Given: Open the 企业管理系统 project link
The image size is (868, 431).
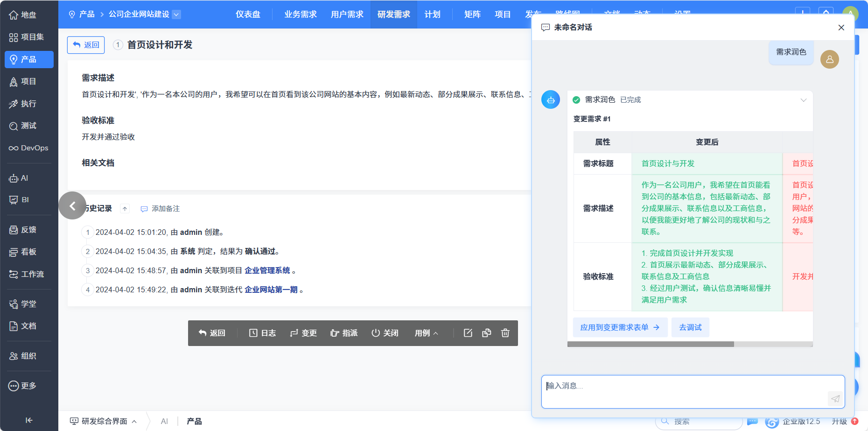Looking at the screenshot, I should [x=267, y=270].
